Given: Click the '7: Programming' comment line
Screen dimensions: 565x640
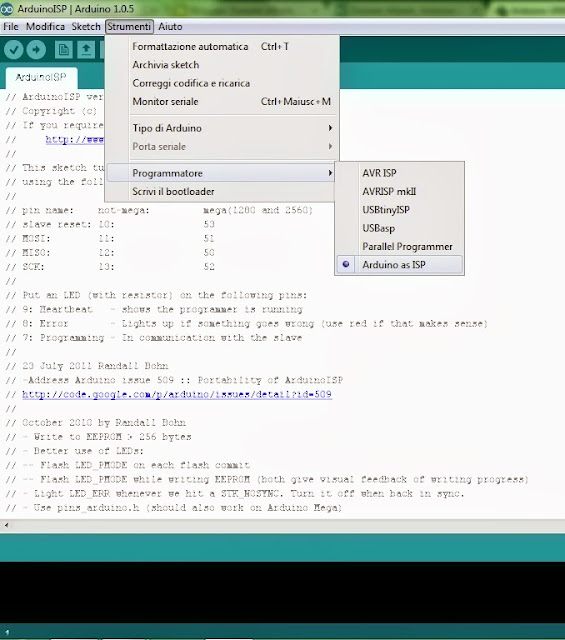Looking at the screenshot, I should coord(154,338).
